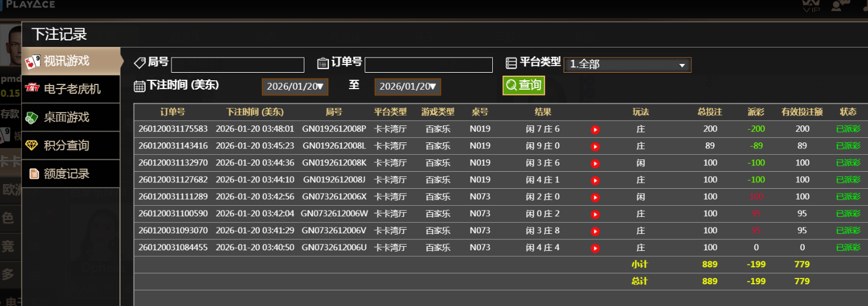Click the playing cards icon beside 视讯游戏

32,61
